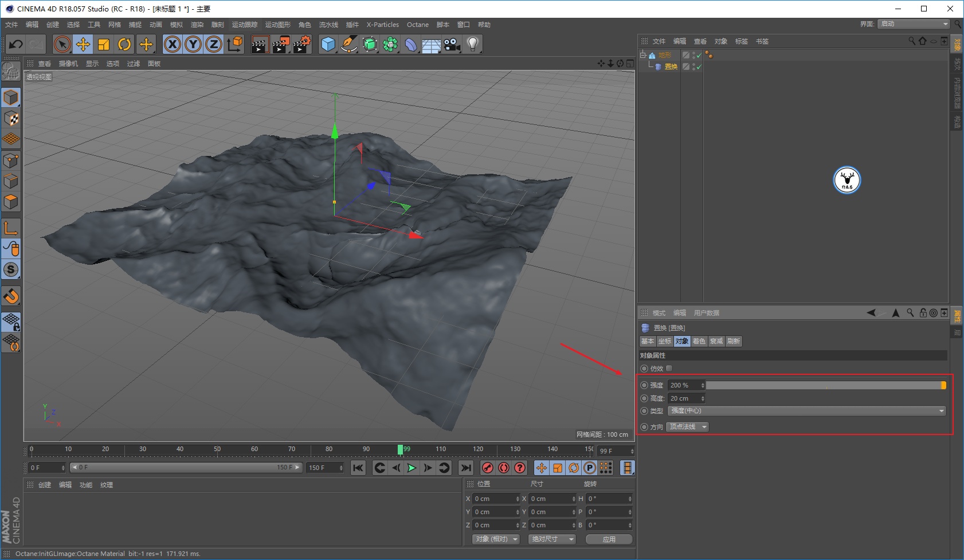Open the Floor environment icon
The width and height of the screenshot is (964, 560).
(431, 44)
